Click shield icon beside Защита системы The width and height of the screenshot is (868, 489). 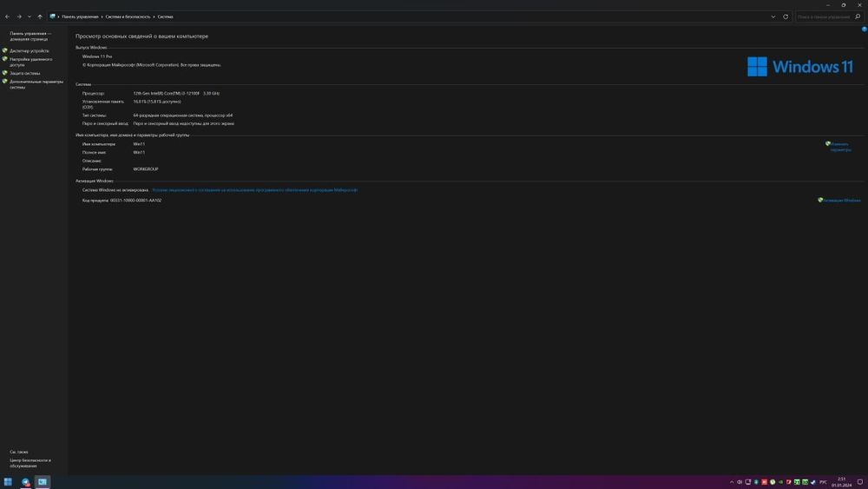coord(5,73)
